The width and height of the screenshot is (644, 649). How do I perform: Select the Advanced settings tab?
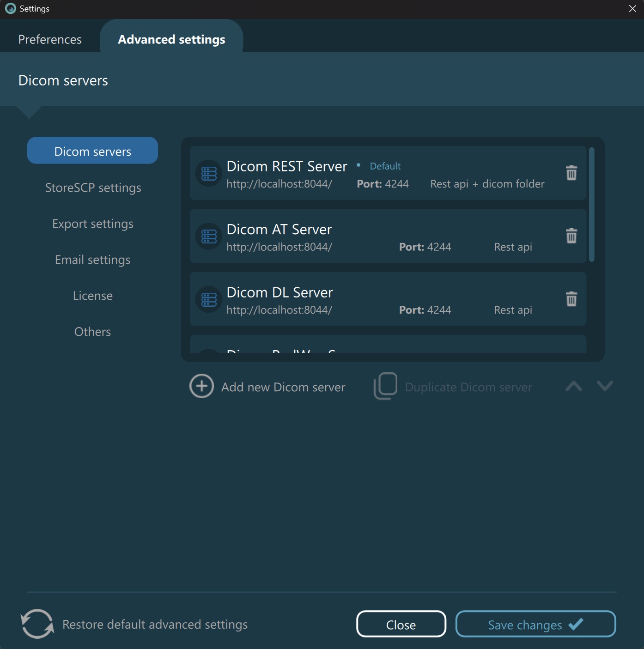pos(171,40)
